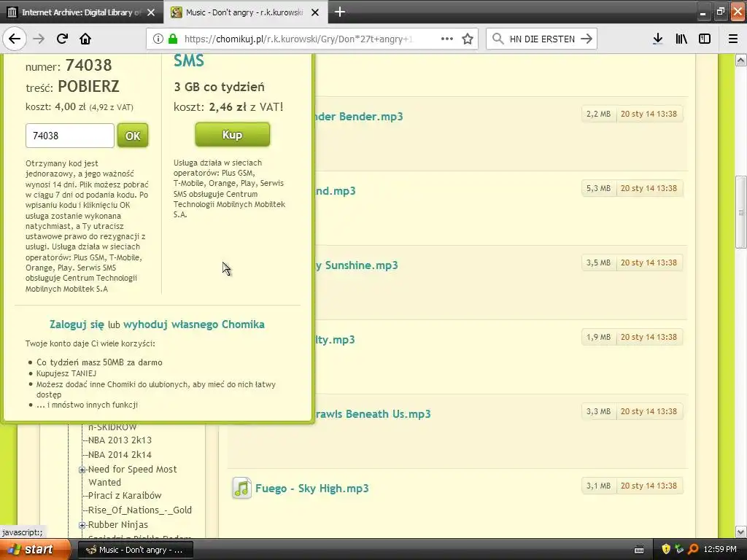Click the Zaloguj się link
Screen dimensions: 747x560
77,324
